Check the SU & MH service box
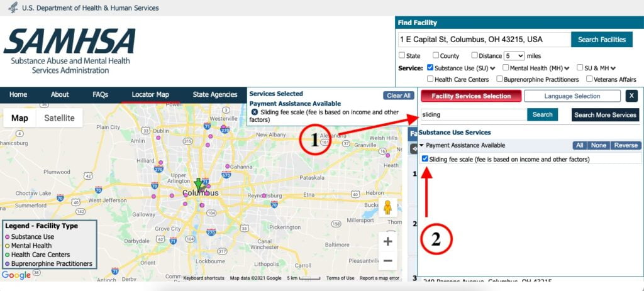 580,67
